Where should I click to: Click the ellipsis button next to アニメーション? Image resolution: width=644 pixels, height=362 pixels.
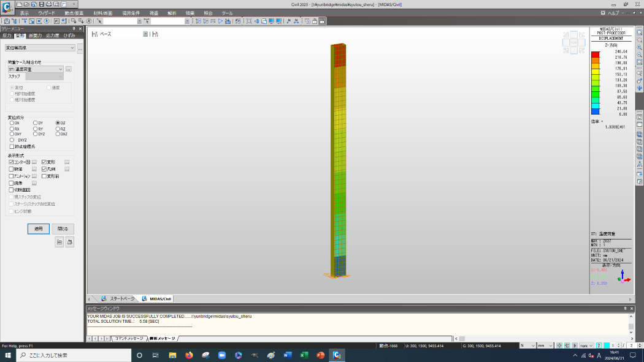pos(34,176)
